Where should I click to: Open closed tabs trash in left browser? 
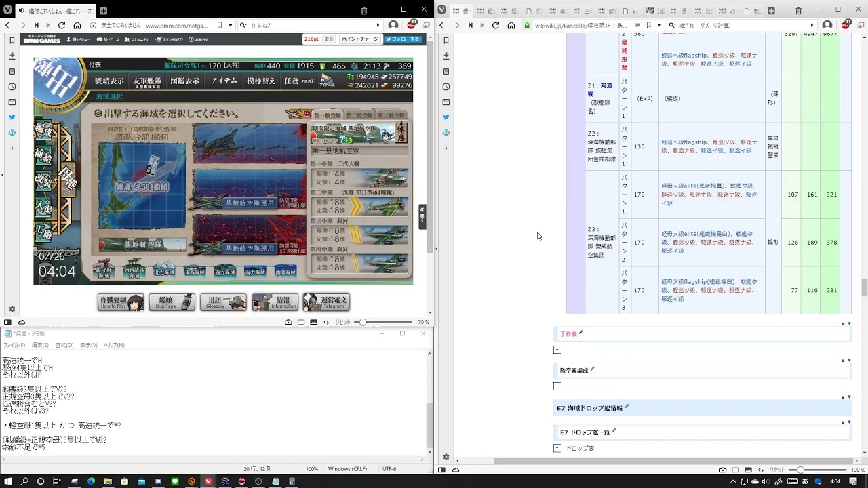pos(364,10)
